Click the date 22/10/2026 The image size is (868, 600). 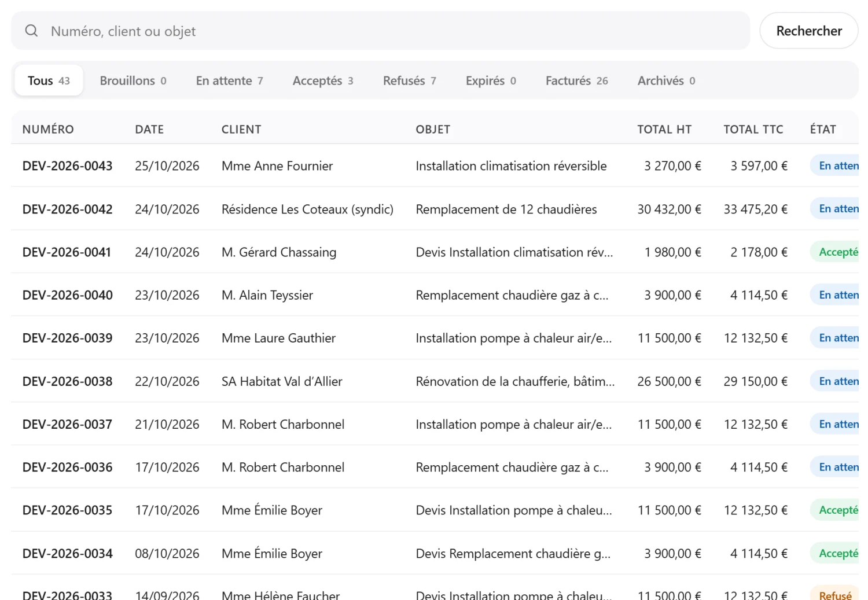[167, 381]
